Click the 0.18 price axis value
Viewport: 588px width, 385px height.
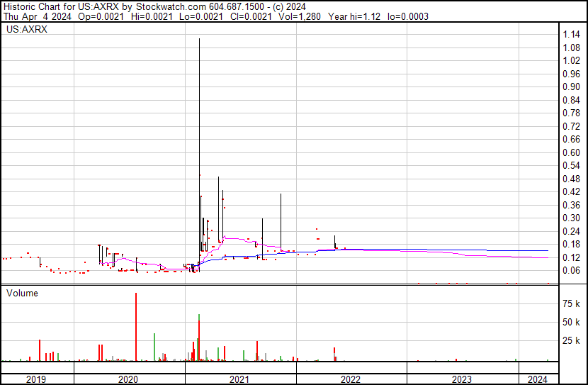(x=572, y=245)
